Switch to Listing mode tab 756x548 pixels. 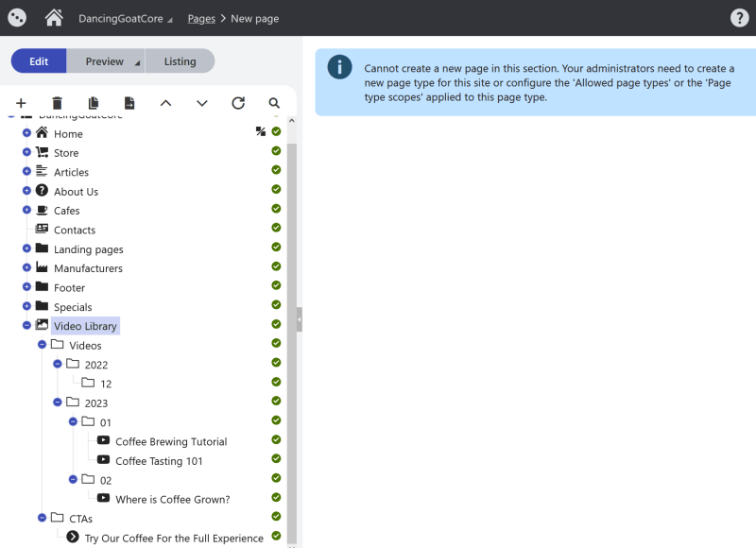pos(180,61)
